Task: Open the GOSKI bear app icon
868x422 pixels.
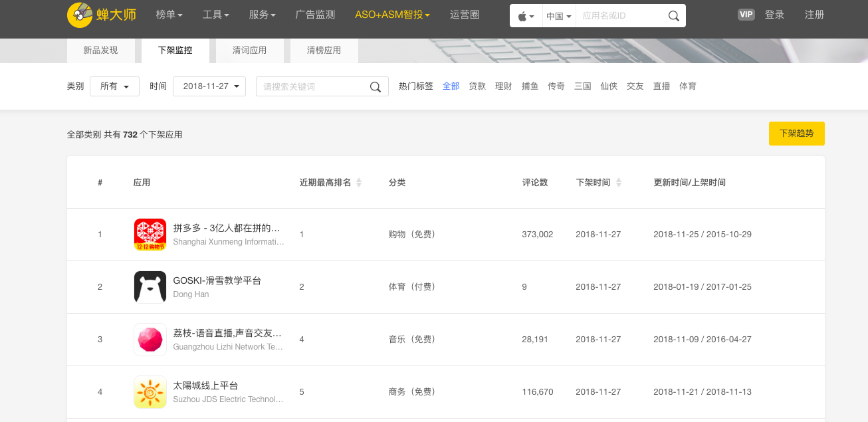Action: click(x=150, y=287)
